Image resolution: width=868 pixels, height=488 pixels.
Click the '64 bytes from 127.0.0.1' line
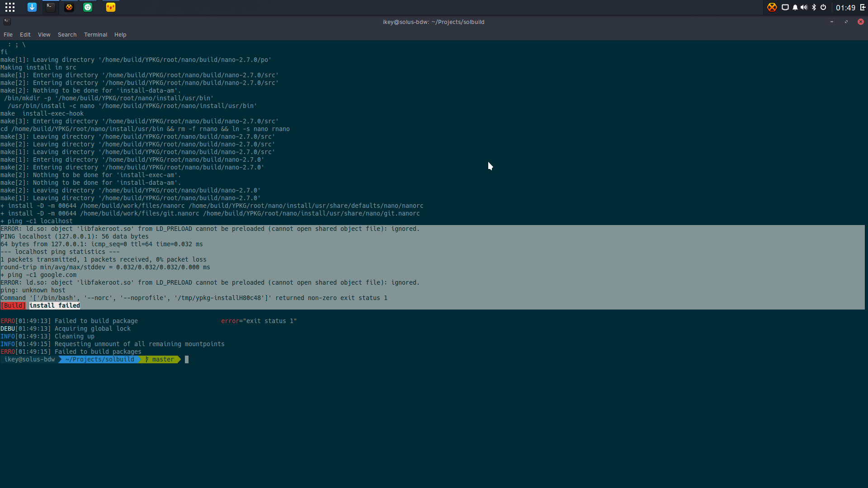click(102, 244)
